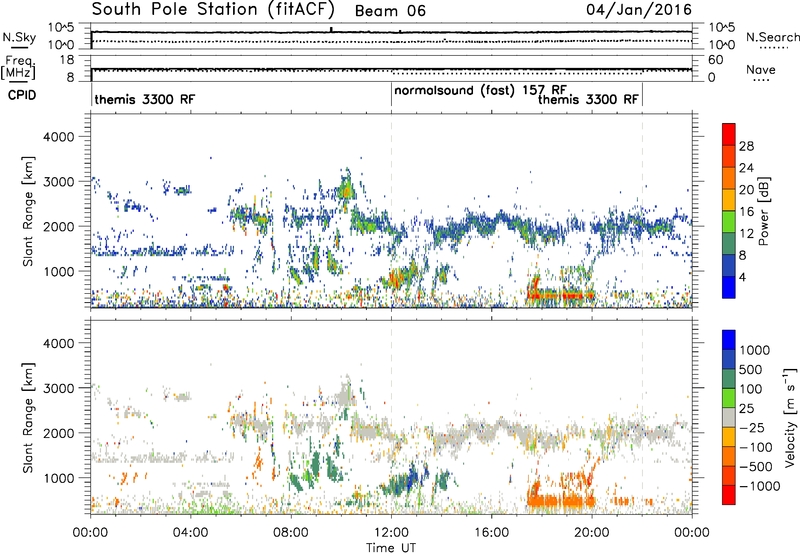Image resolution: width=800 pixels, height=554 pixels.
Task: Click the '28' power colorbar tick
Action: 746,146
